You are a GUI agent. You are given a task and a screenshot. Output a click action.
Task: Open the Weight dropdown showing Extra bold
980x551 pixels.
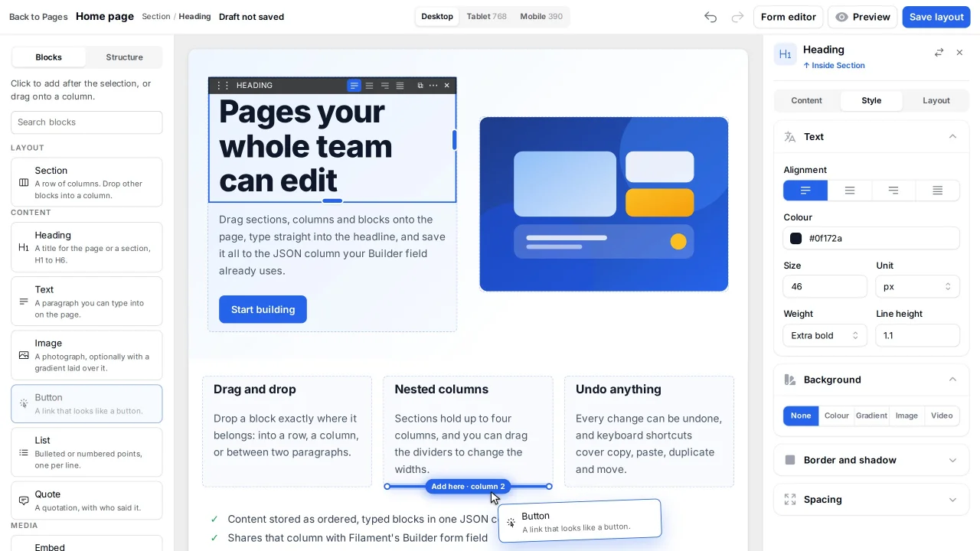[x=825, y=335]
